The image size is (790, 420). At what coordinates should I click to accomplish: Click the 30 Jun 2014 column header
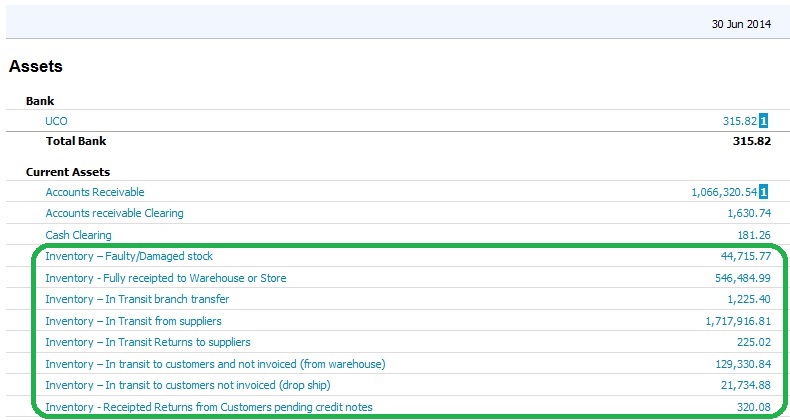738,24
